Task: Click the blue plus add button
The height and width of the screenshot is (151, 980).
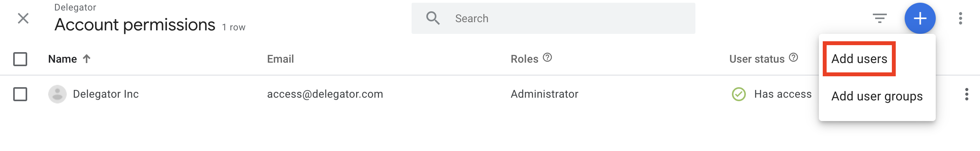Action: click(x=920, y=18)
